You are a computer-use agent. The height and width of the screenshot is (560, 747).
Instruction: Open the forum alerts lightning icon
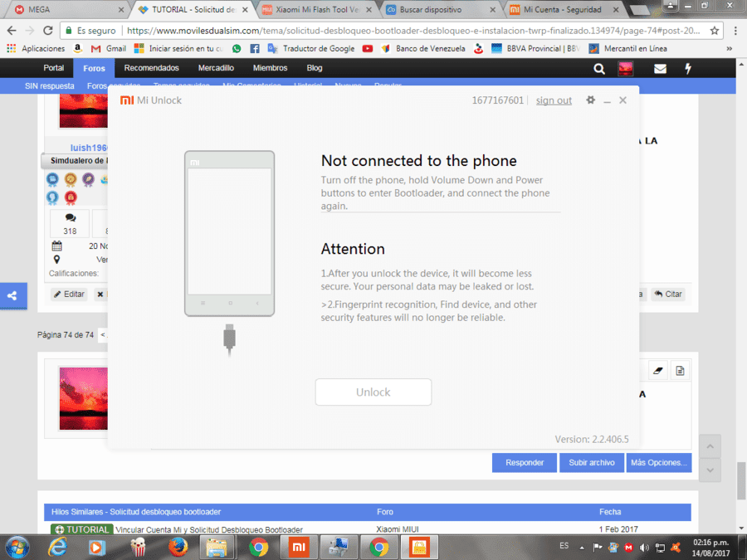coord(688,69)
